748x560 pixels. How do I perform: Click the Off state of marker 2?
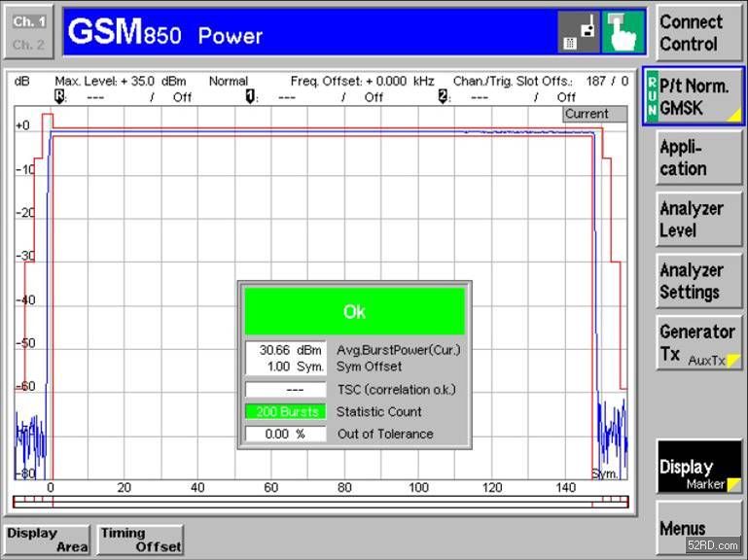(x=566, y=97)
